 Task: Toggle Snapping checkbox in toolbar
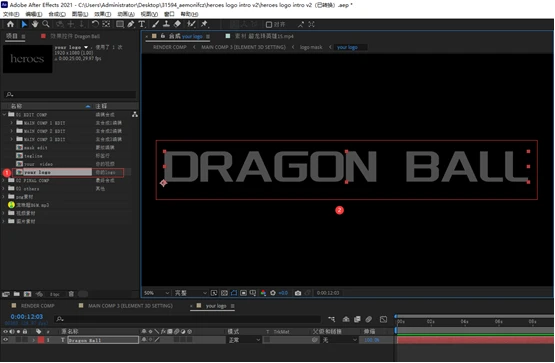point(269,24)
